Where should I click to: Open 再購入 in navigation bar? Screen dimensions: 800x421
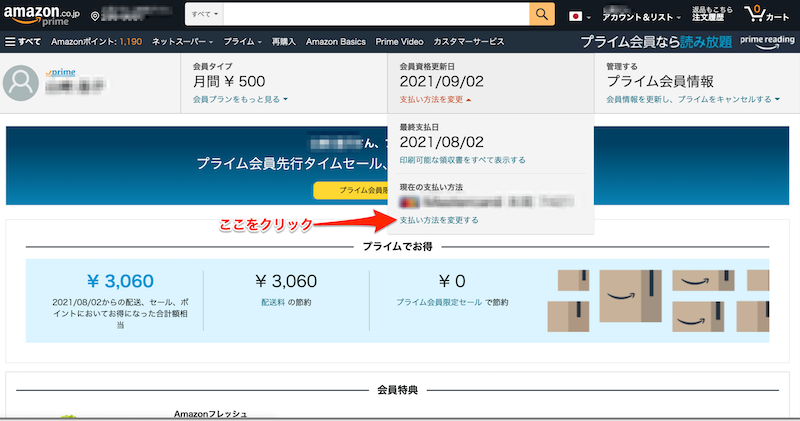[x=284, y=42]
